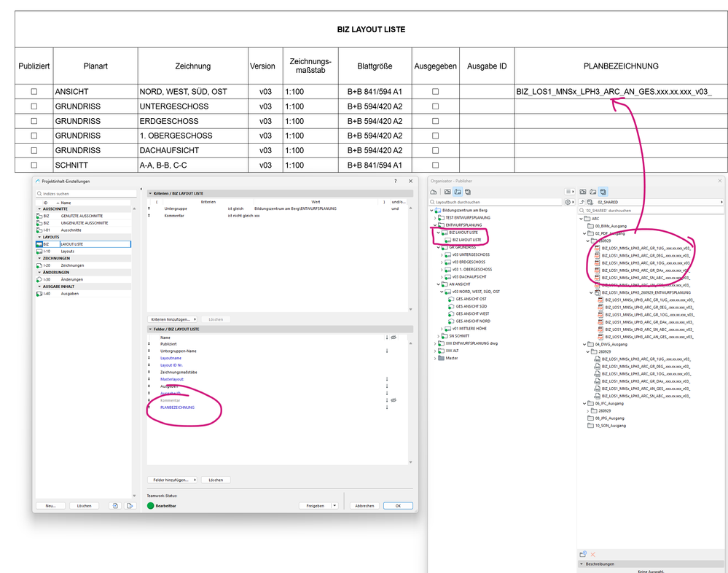Image resolution: width=728 pixels, height=573 pixels.
Task: Tick Publiziert checkbox for ANSICHT row
Action: point(34,91)
